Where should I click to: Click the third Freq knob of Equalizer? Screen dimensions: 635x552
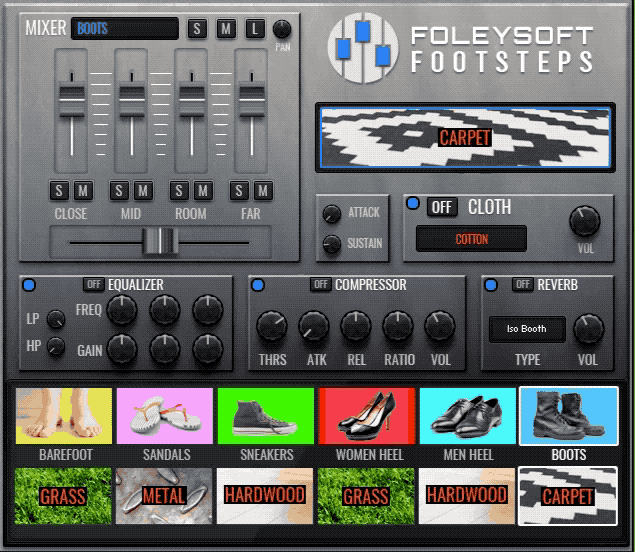coord(208,310)
